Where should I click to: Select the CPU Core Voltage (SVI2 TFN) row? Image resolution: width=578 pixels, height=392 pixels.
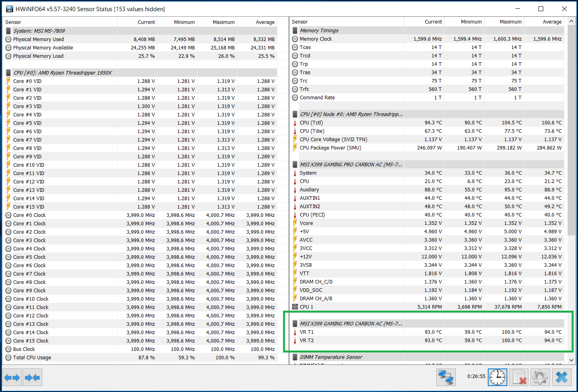point(427,140)
